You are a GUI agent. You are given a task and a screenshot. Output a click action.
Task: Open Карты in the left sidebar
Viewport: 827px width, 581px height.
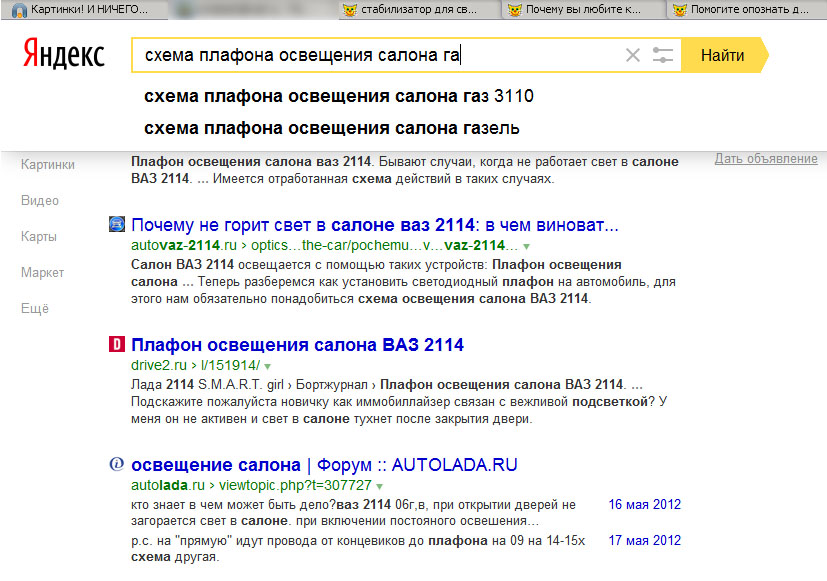point(39,236)
